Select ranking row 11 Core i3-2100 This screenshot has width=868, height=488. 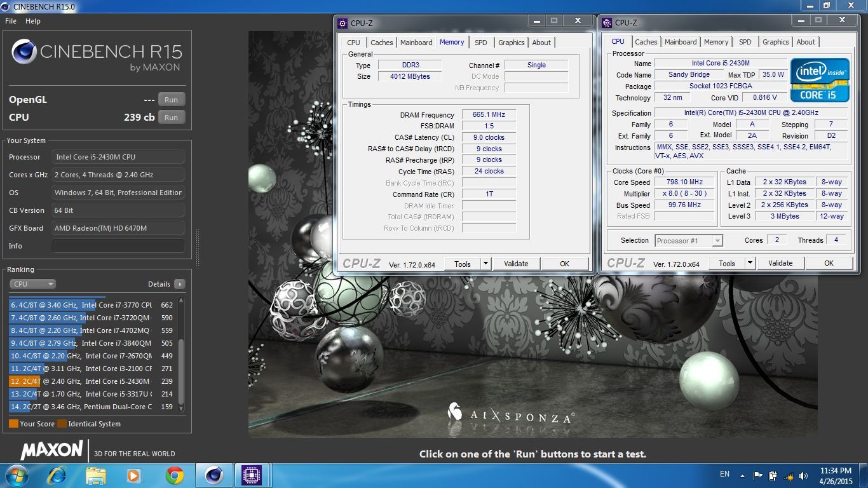[92, 369]
